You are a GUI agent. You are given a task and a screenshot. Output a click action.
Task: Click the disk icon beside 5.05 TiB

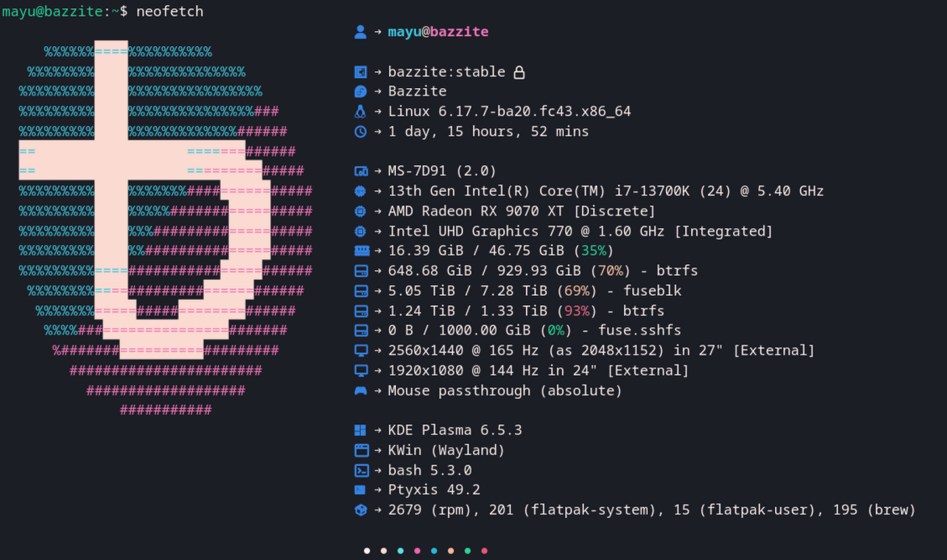[x=361, y=292]
